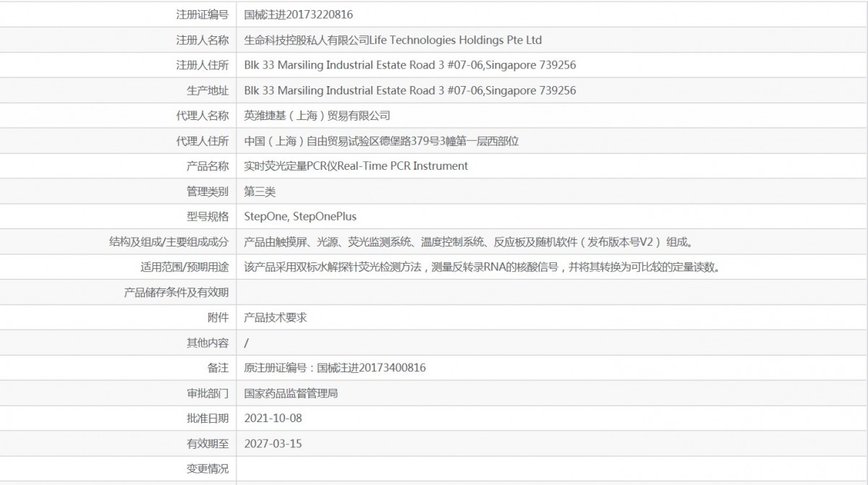Click the agent address 德堡路379号 value

382,141
